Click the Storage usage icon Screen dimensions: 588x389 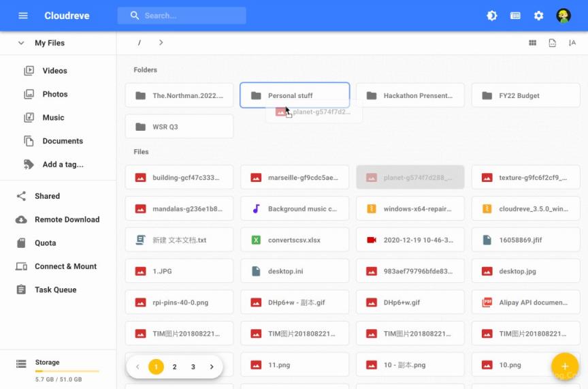point(21,364)
